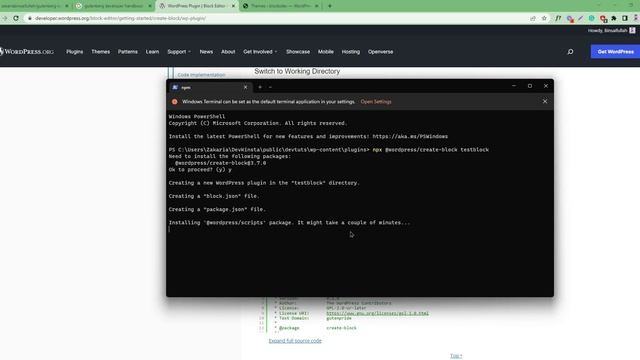640x360 pixels.
Task: Click the browser forward arrow
Action: [x=4, y=18]
